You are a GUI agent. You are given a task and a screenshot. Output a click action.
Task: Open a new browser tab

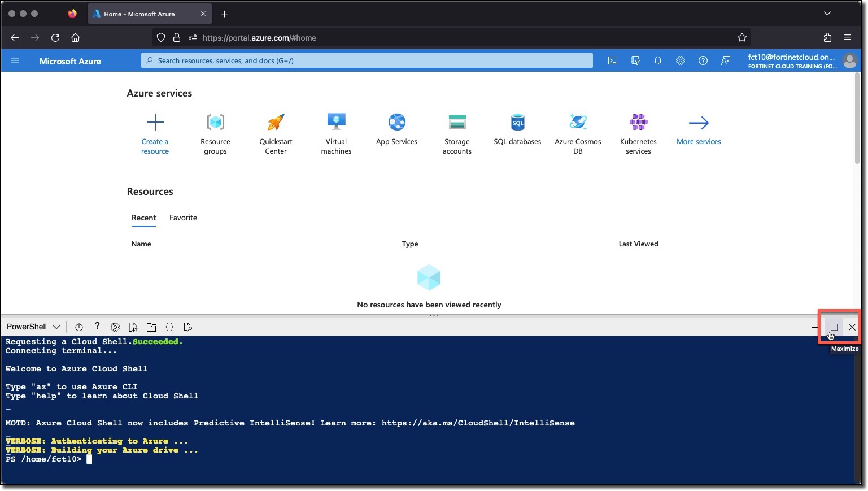tap(225, 14)
